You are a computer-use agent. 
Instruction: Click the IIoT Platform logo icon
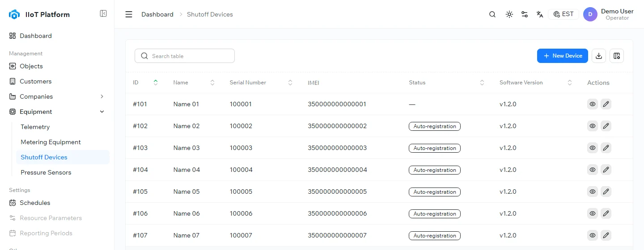[14, 14]
